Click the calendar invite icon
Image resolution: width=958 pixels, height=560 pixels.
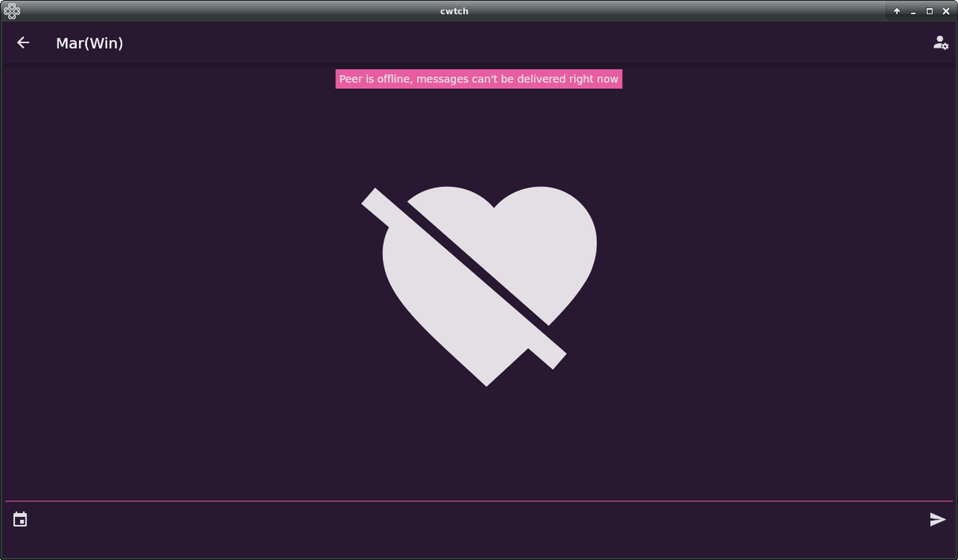[x=21, y=519]
